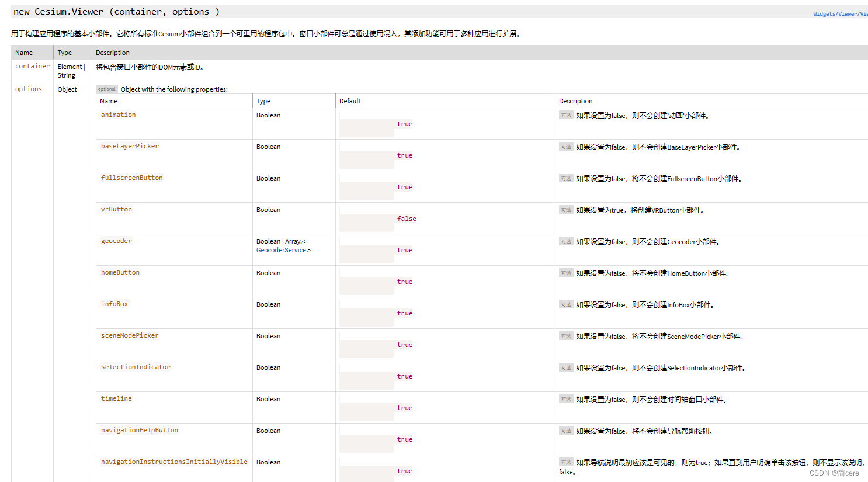Click the 'true' default value of timeline

tap(405, 408)
